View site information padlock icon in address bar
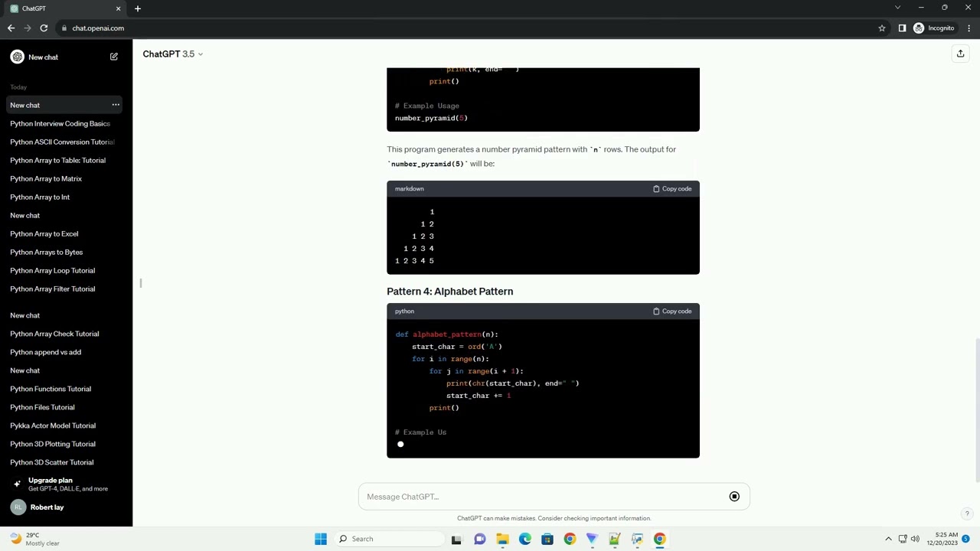This screenshot has height=551, width=980. tap(64, 28)
